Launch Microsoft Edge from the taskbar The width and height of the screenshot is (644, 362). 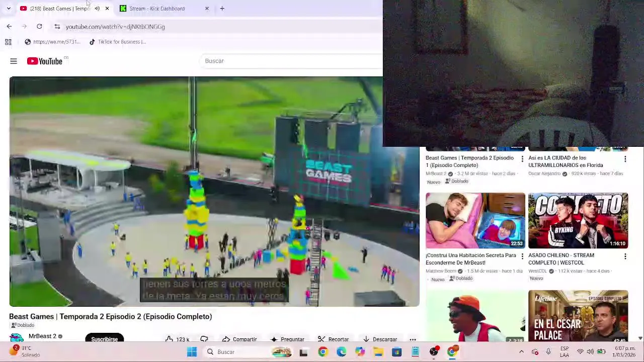tap(341, 352)
